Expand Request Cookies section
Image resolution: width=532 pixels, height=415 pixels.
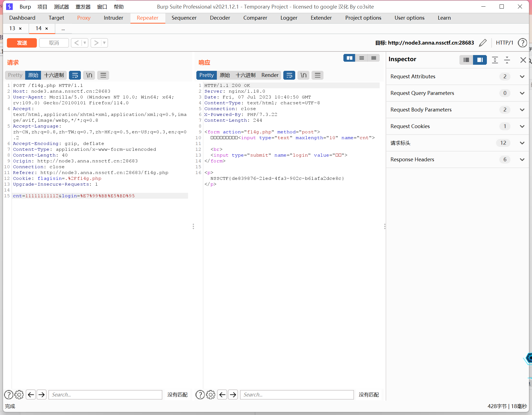[522, 126]
